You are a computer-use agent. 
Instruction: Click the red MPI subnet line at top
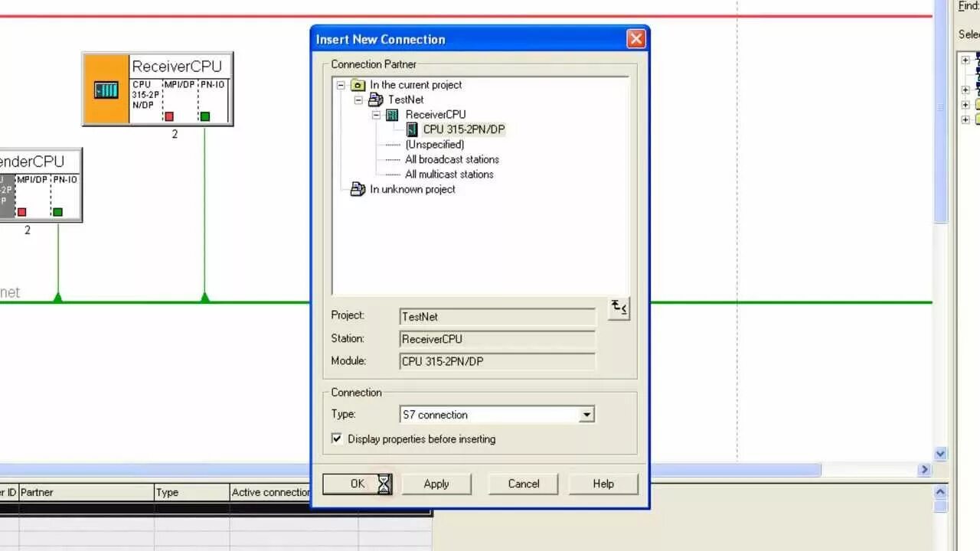(467, 15)
